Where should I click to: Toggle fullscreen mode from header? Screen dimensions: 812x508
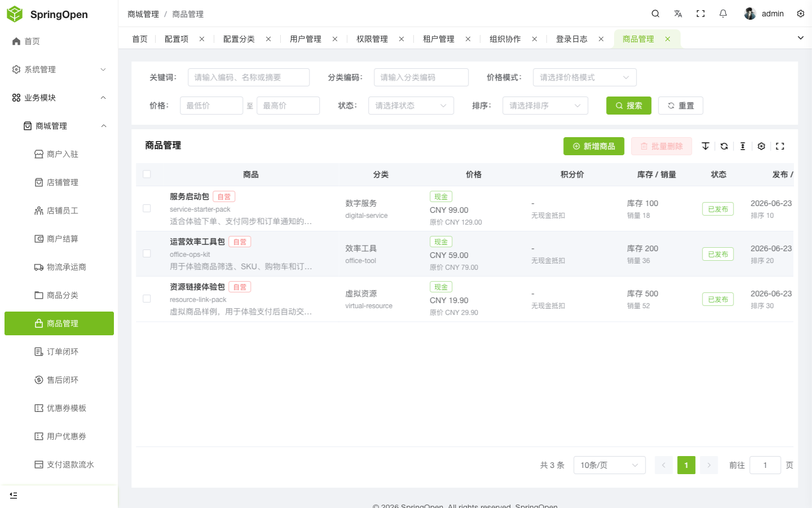(x=700, y=14)
